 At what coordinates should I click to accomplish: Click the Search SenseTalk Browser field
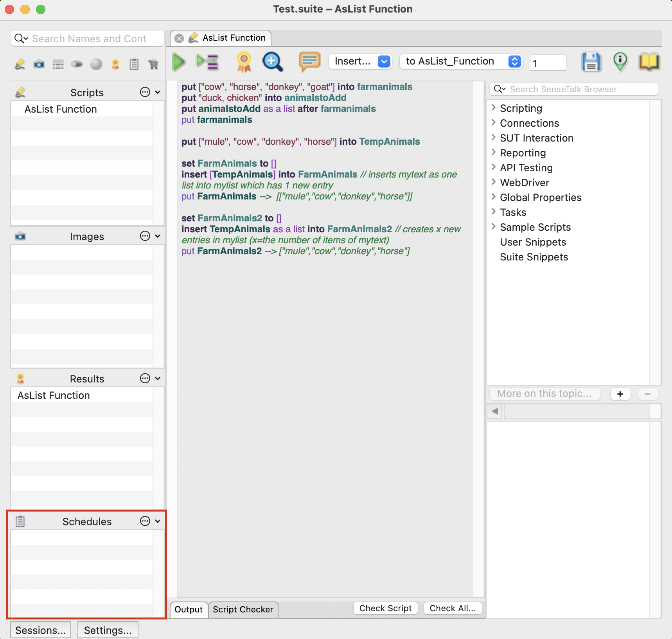point(573,89)
